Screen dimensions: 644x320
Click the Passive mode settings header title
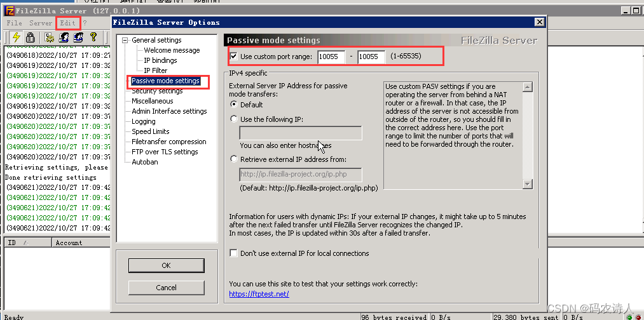[x=273, y=40]
